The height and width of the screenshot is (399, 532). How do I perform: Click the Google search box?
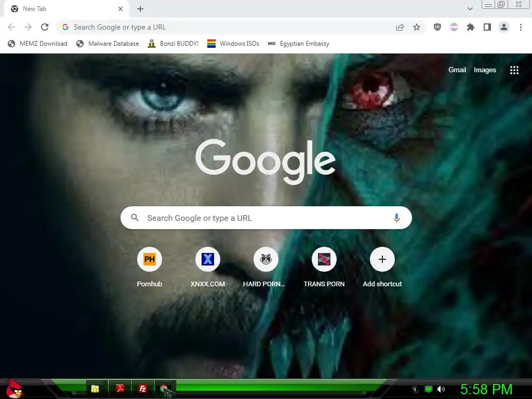(266, 218)
